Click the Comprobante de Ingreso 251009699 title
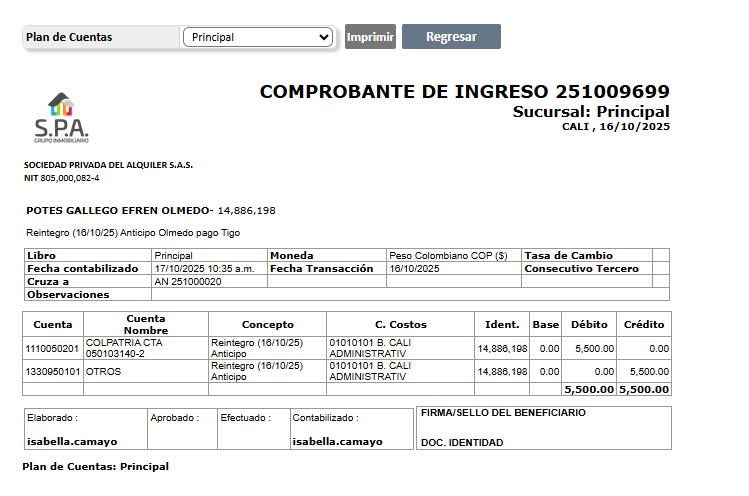The width and height of the screenshot is (749, 496). pyautogui.click(x=464, y=92)
